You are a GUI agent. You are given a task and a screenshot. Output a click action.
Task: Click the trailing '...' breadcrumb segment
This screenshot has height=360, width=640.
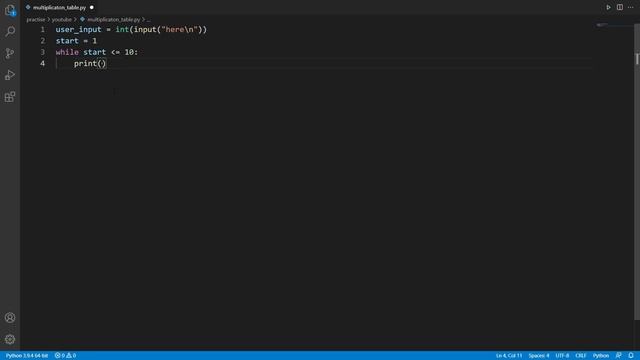[148, 20]
